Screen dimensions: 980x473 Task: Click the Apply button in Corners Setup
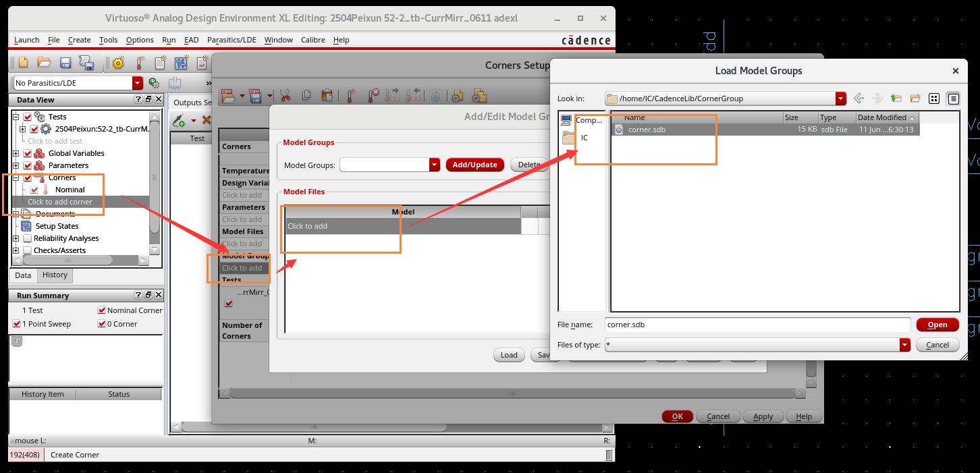(763, 416)
